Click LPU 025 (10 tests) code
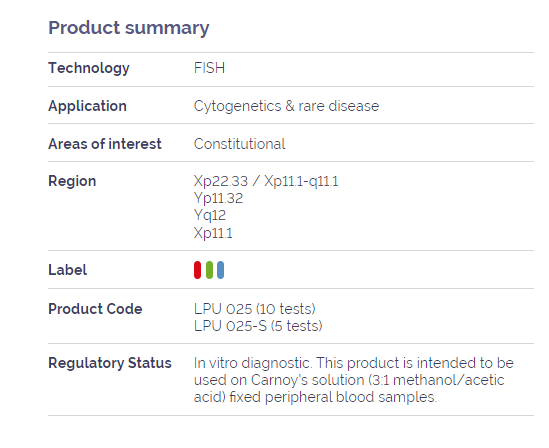 pyautogui.click(x=255, y=309)
